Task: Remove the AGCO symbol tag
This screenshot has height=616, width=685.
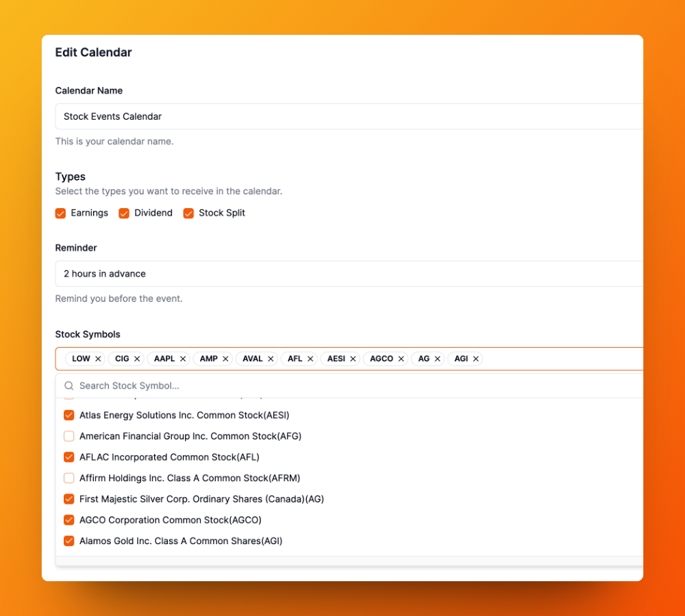Action: (401, 359)
